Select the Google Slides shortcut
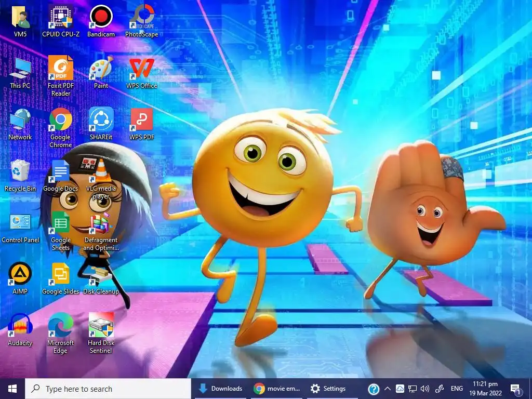The height and width of the screenshot is (399, 532). [x=61, y=278]
